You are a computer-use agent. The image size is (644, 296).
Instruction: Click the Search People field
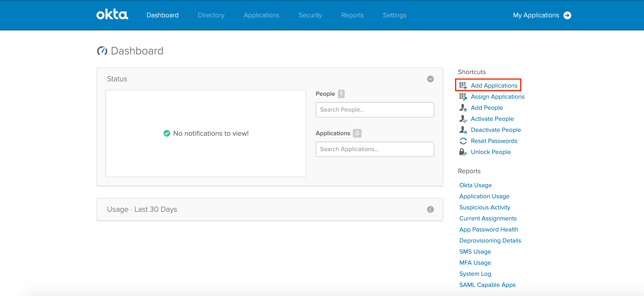[x=375, y=110]
